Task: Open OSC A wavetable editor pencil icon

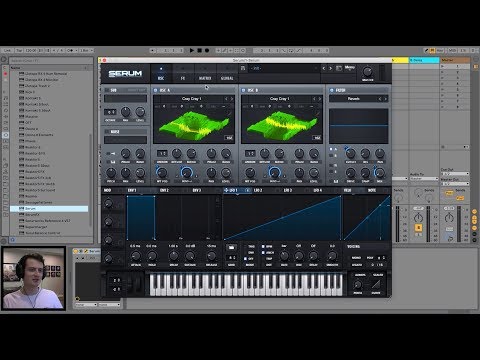Action: tap(230, 114)
